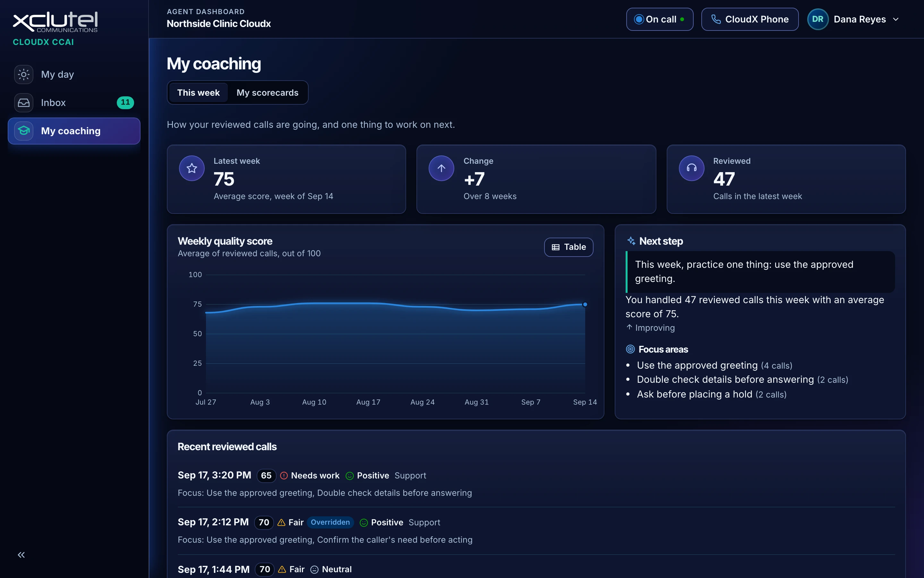Click 'Double check details before answering' focus area

click(x=742, y=380)
